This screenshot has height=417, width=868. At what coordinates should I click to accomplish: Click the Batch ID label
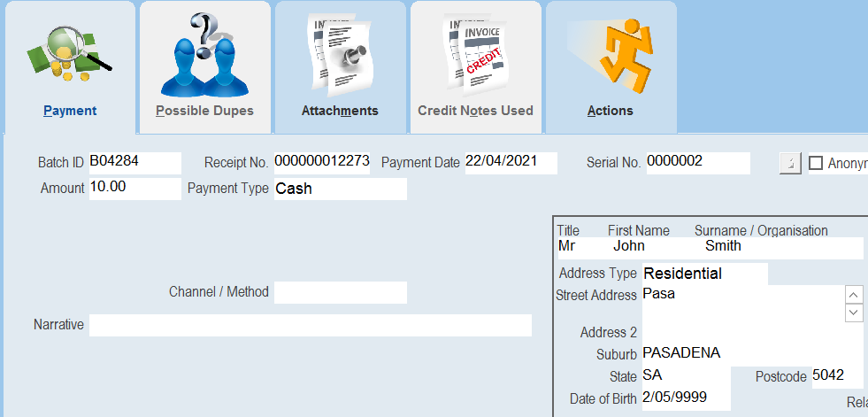pos(61,163)
